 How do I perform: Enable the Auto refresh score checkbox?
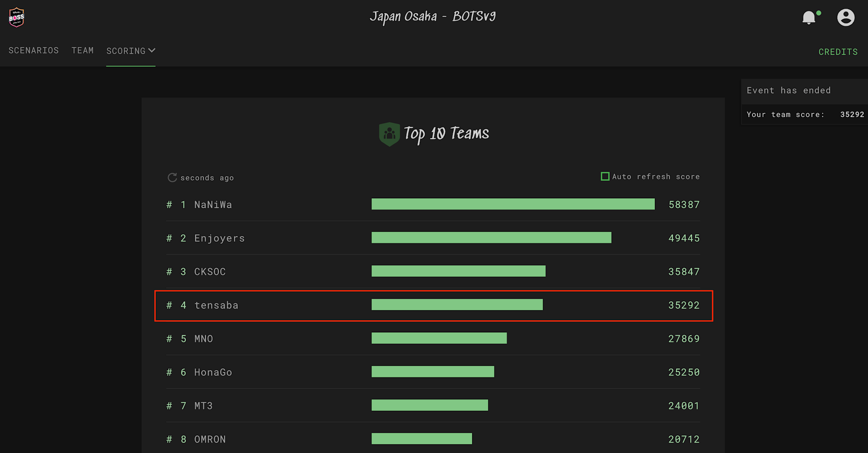pos(605,177)
